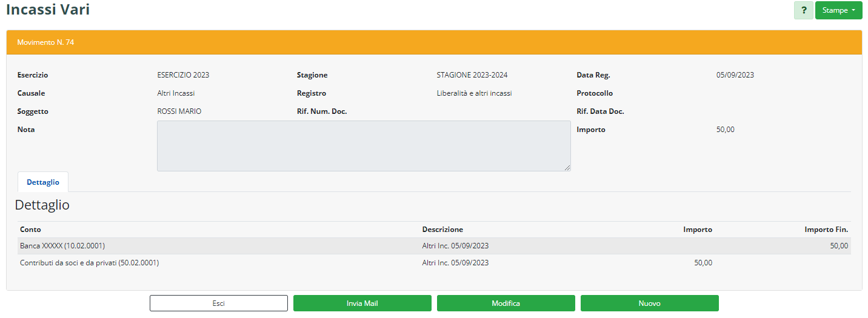
Task: Click the Importo Fin. column header
Action: click(x=826, y=230)
